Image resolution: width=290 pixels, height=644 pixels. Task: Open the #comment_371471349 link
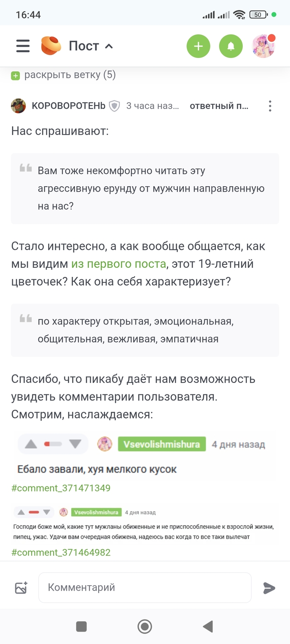(x=61, y=488)
